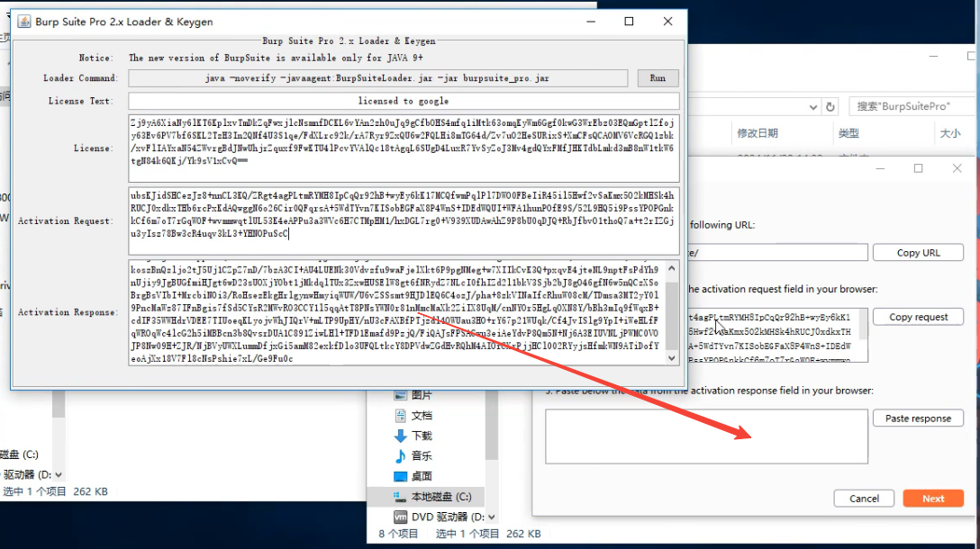This screenshot has width=980, height=549.
Task: Click the Desktop folder icon
Action: 401,476
